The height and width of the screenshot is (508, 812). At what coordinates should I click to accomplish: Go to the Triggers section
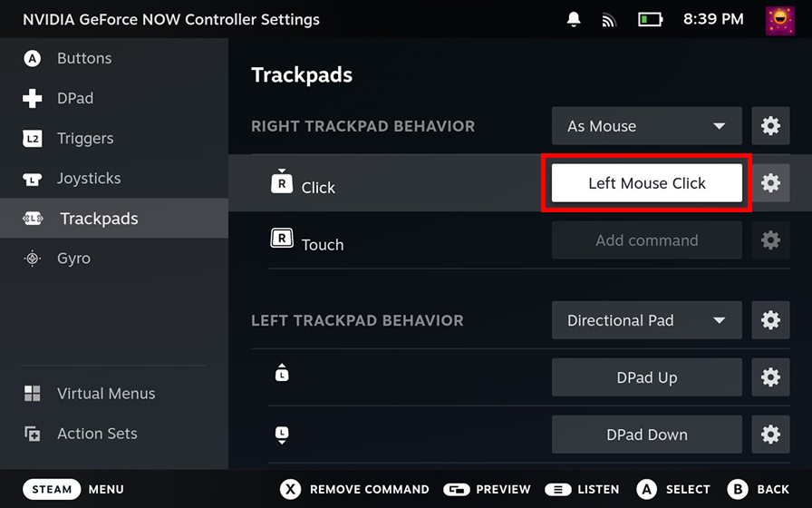click(x=85, y=138)
